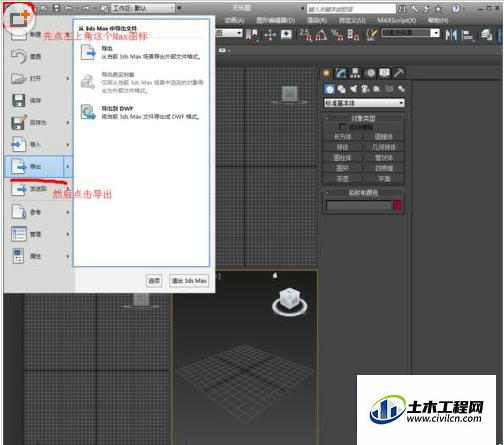Open the Graph Editors (D) menu

pos(276,20)
